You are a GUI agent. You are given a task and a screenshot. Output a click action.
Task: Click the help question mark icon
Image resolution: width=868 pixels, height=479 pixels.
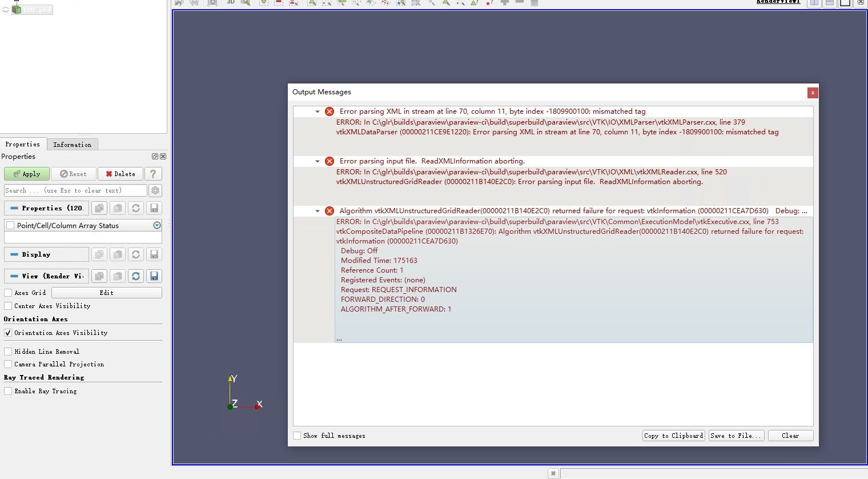[153, 174]
